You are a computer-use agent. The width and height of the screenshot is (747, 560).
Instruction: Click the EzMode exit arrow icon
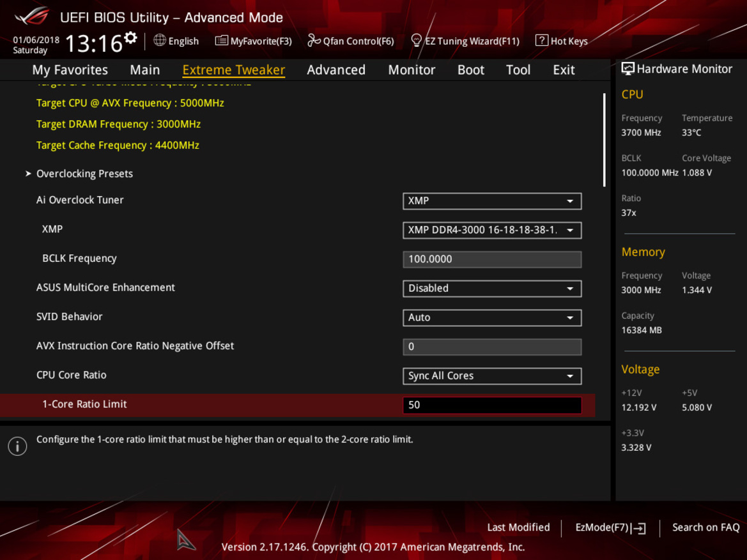(638, 527)
